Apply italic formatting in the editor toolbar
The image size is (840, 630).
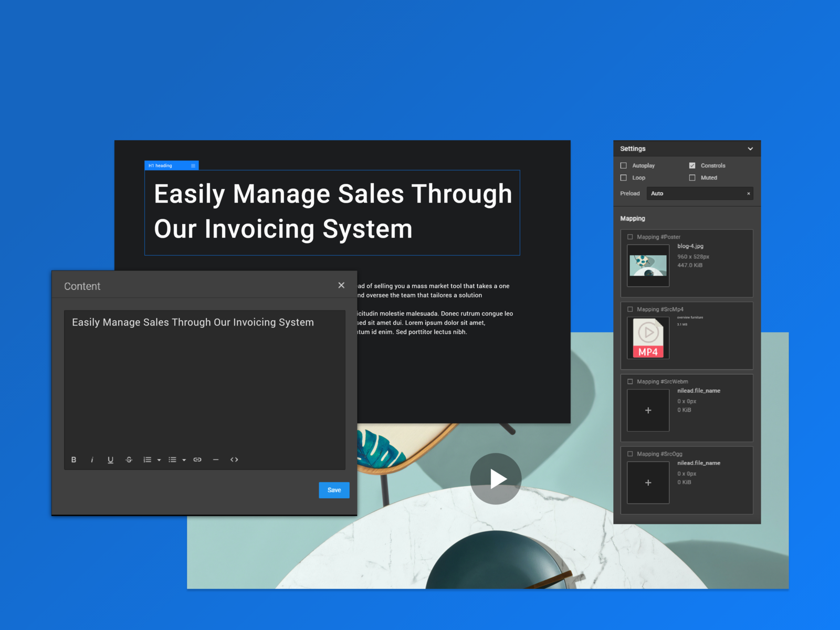[92, 460]
